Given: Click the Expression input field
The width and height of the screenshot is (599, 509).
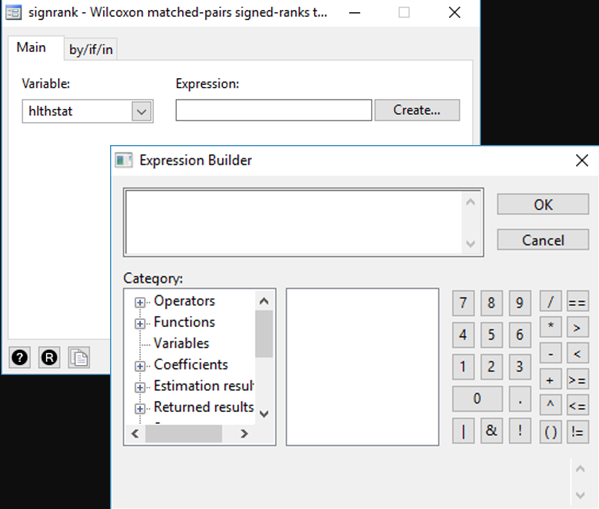Looking at the screenshot, I should coord(274,110).
